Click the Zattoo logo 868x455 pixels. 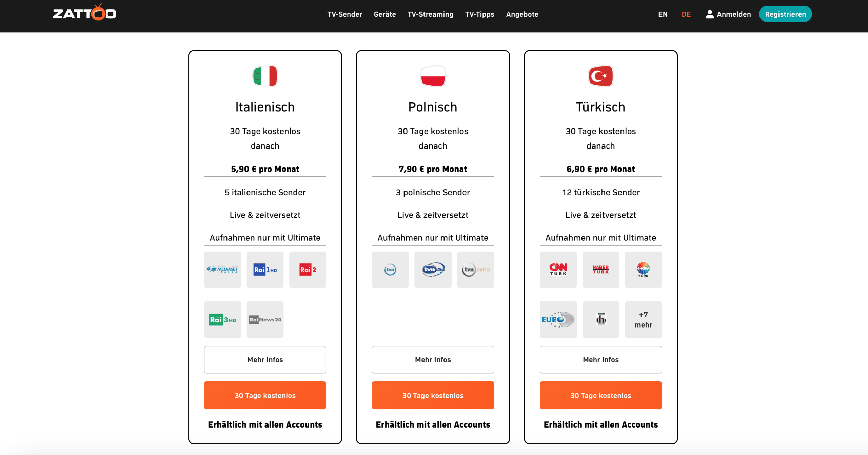tap(84, 13)
